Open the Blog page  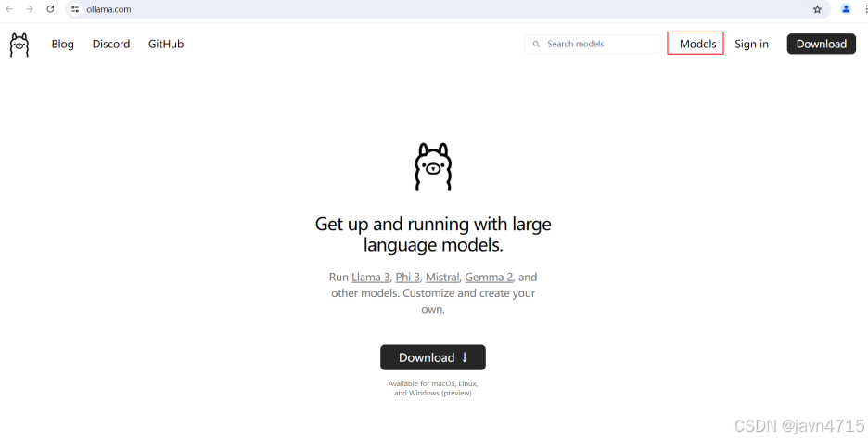(x=62, y=44)
